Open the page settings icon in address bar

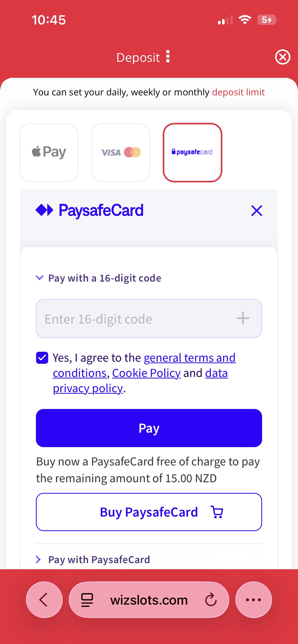(87, 600)
